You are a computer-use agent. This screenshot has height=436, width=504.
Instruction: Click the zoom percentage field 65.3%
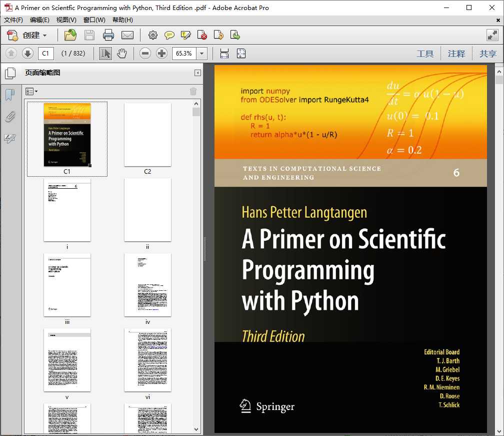click(184, 54)
